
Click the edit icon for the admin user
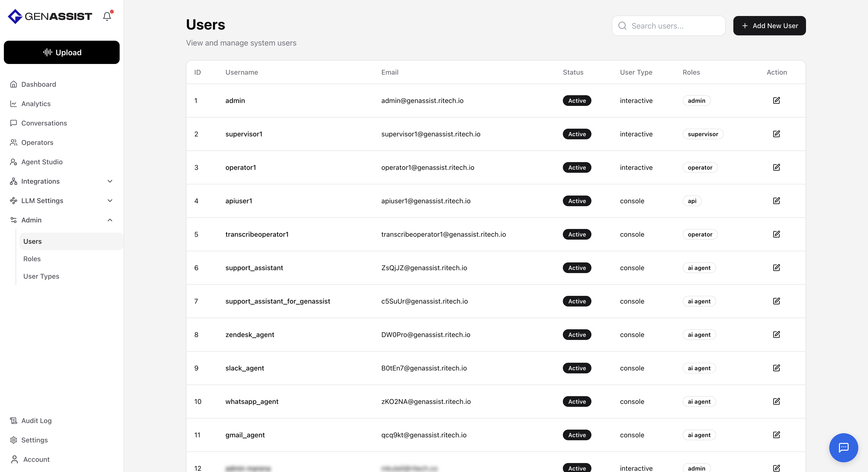(x=776, y=101)
